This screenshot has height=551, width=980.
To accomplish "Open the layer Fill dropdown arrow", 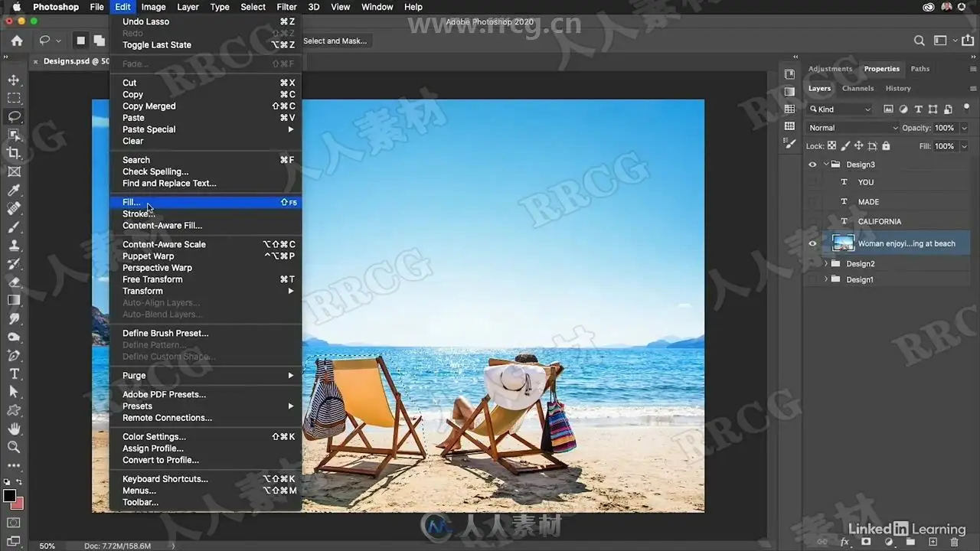I will click(x=964, y=146).
